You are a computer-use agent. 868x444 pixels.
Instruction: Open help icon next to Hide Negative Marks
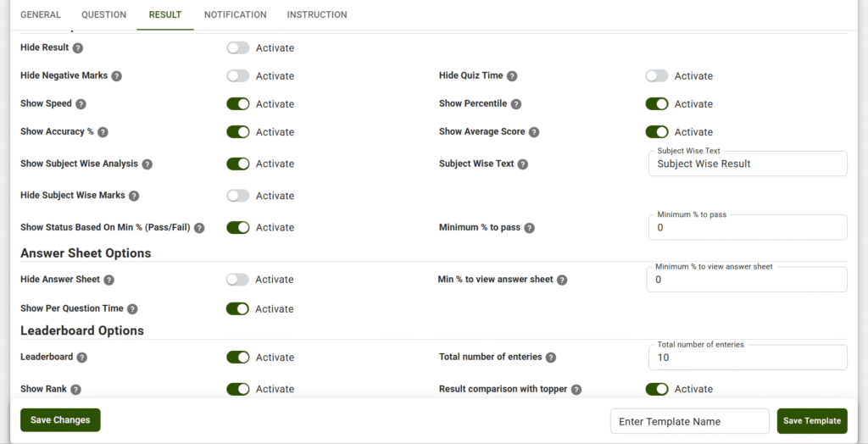point(117,76)
